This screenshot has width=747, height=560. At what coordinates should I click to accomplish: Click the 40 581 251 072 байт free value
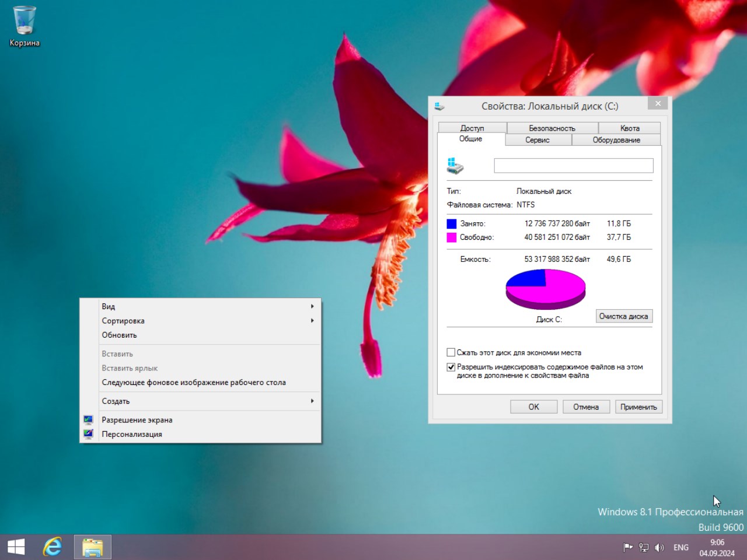click(x=557, y=237)
